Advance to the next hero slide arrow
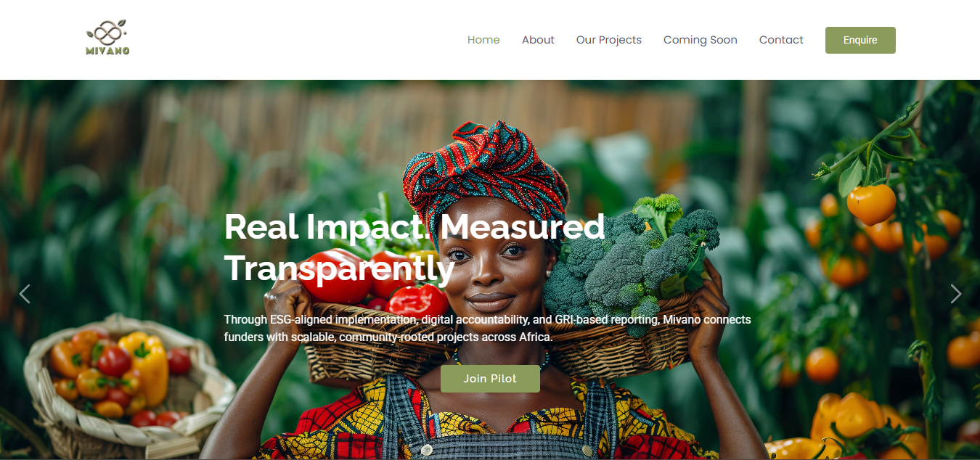The height and width of the screenshot is (460, 980). (955, 294)
